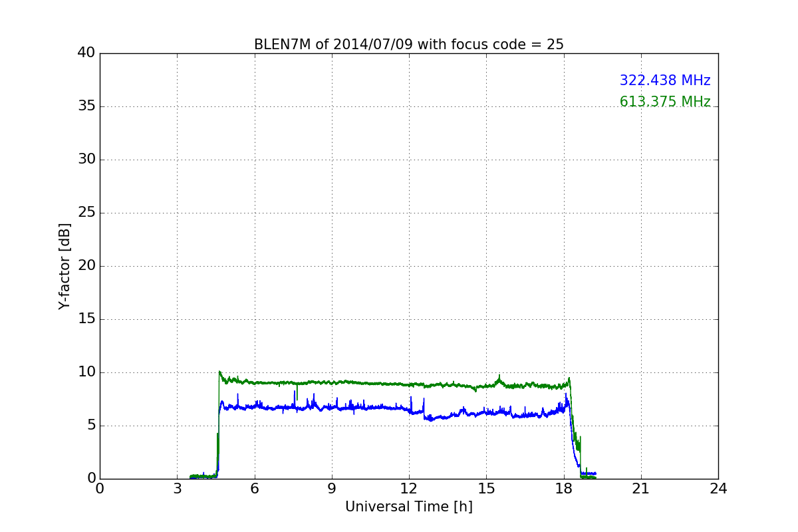Click y-axis tick label '15'

point(86,319)
